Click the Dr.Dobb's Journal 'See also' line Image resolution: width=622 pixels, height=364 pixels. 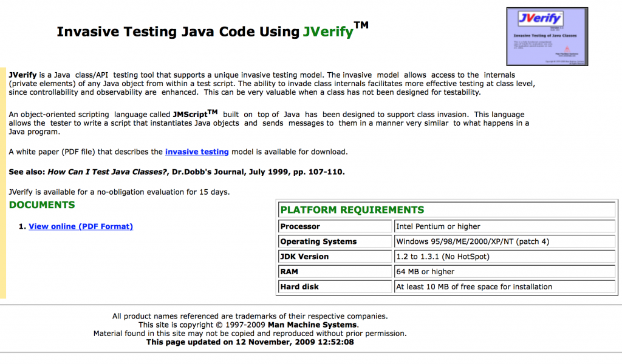[177, 172]
